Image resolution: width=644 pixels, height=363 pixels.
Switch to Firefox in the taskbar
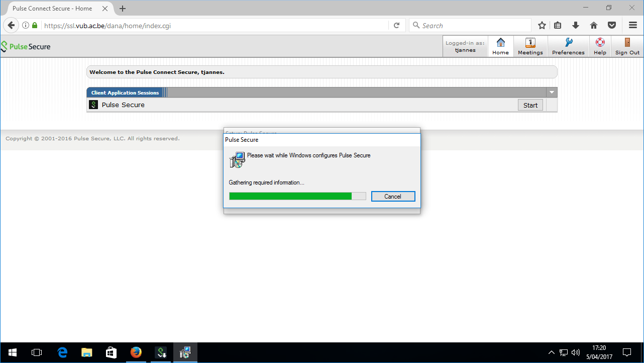tap(136, 352)
